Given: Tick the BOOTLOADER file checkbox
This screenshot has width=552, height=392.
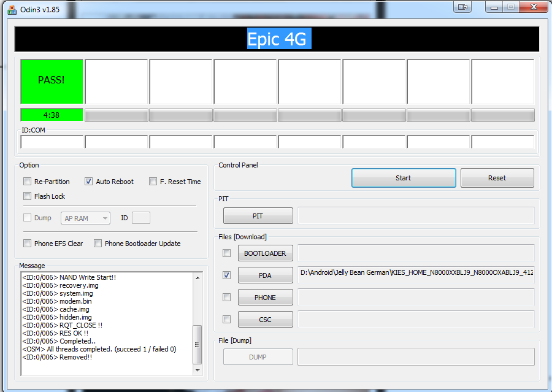Looking at the screenshot, I should coord(227,253).
